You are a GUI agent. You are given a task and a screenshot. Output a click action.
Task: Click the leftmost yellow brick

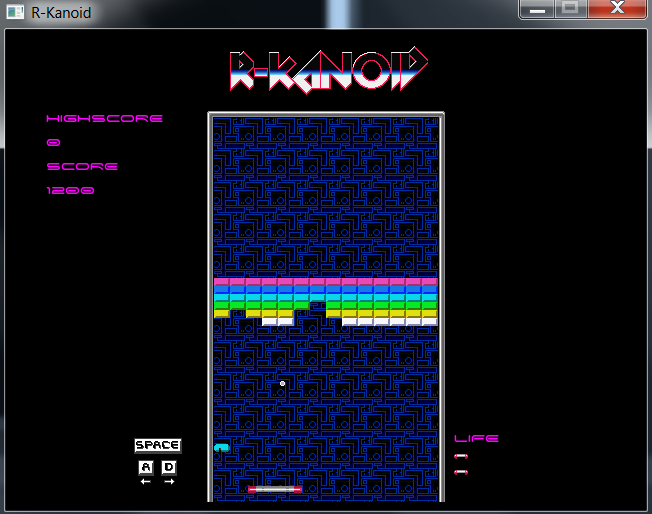point(221,313)
